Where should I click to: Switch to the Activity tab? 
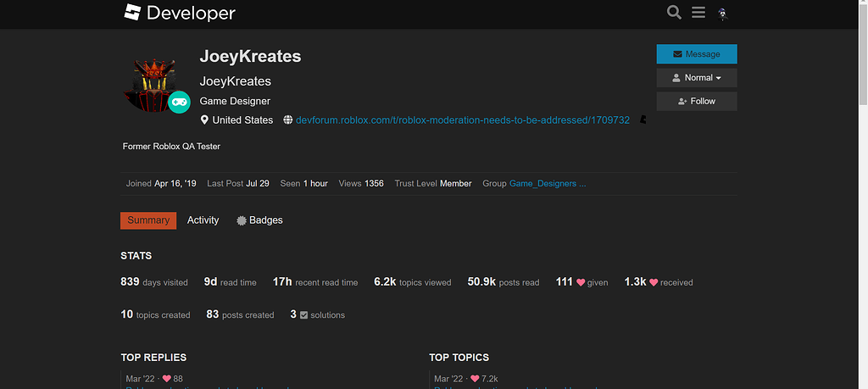coord(203,220)
